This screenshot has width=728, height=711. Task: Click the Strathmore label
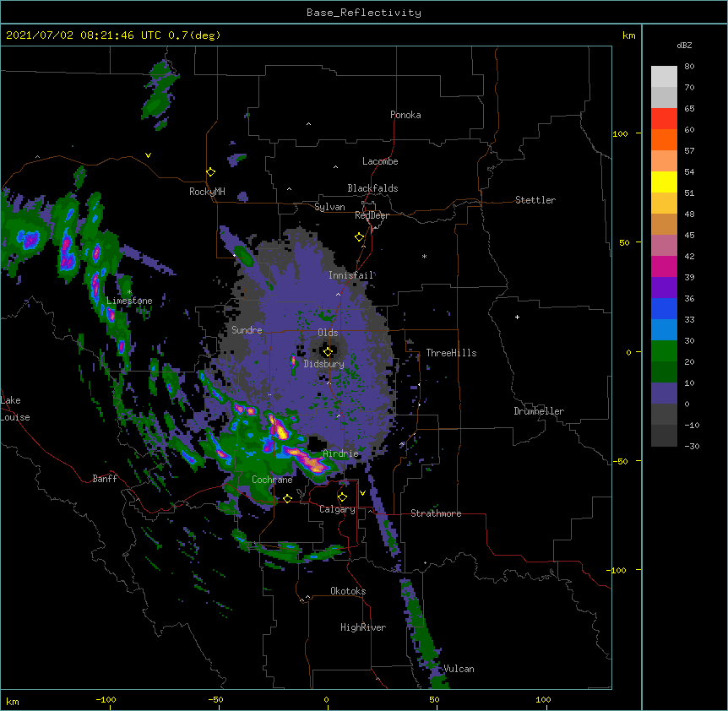point(436,513)
